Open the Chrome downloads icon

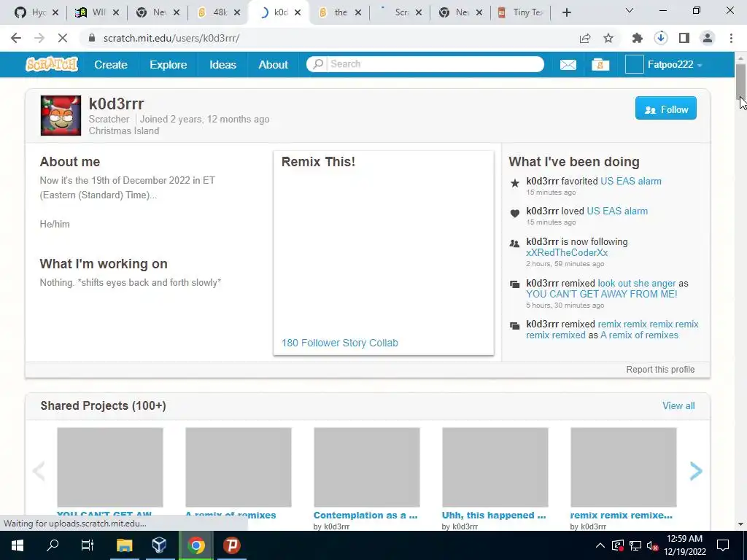coord(661,38)
